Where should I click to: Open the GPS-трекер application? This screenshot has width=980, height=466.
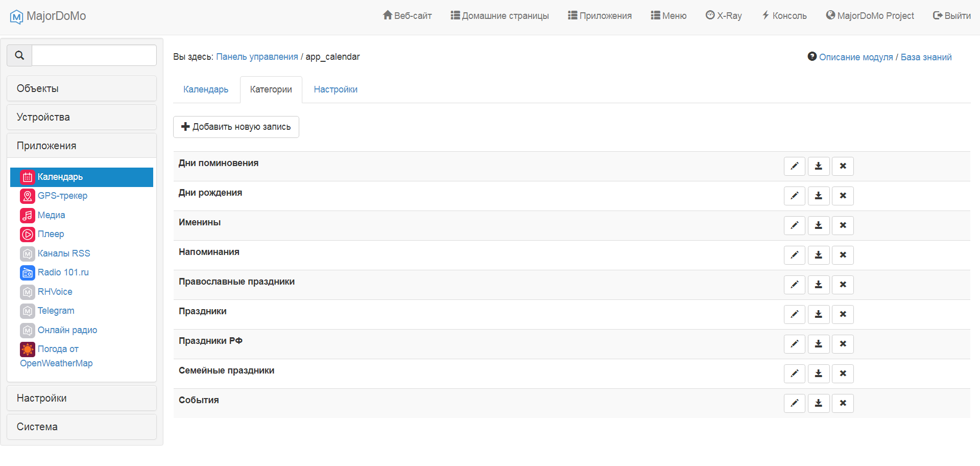(x=62, y=196)
